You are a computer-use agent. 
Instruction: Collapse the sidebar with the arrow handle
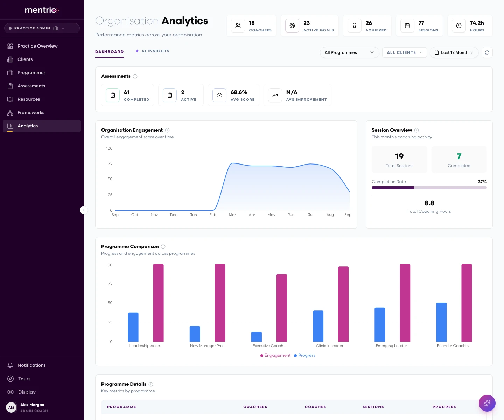(84, 210)
